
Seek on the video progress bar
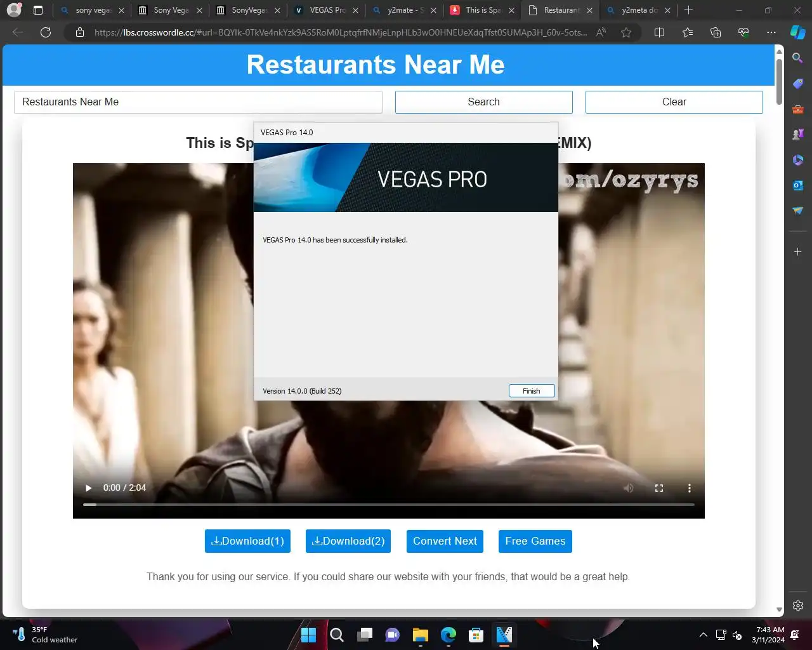pyautogui.click(x=388, y=505)
